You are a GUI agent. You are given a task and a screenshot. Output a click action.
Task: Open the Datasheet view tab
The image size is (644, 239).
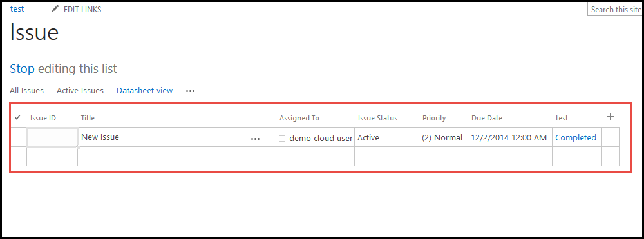144,91
